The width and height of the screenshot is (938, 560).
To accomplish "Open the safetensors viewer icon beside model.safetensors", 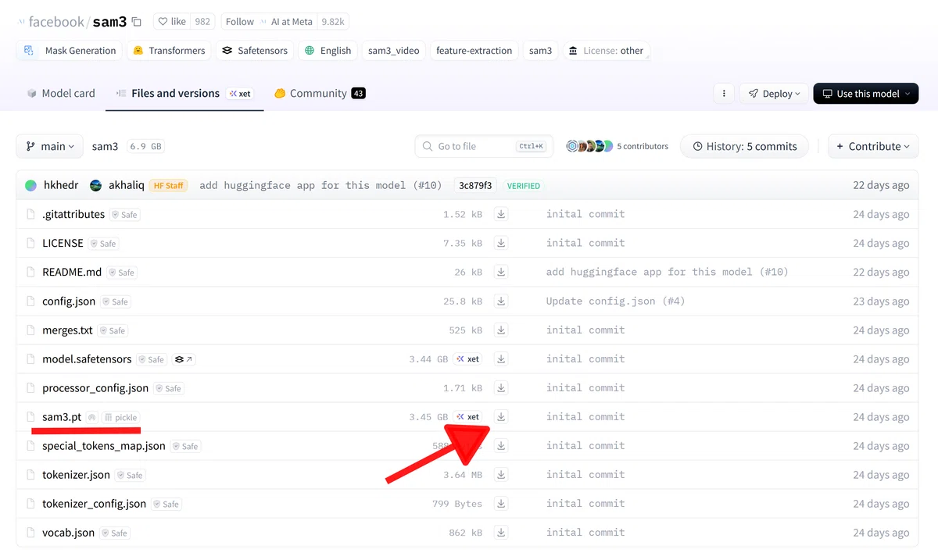I will pos(184,359).
